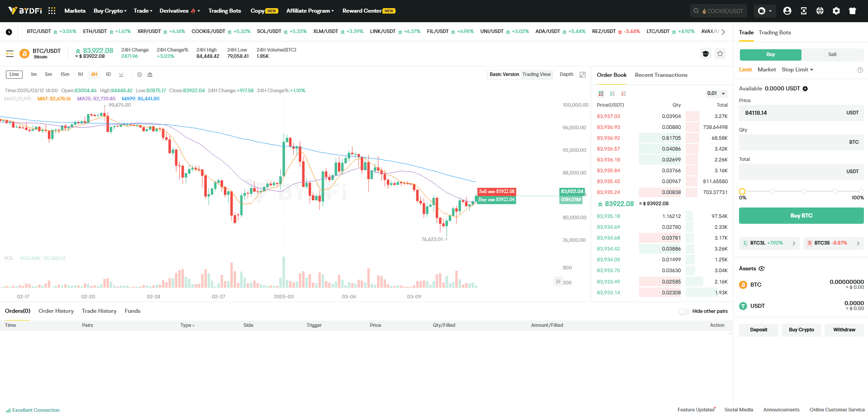Take a chart snapshot with camera icon

[x=150, y=75]
